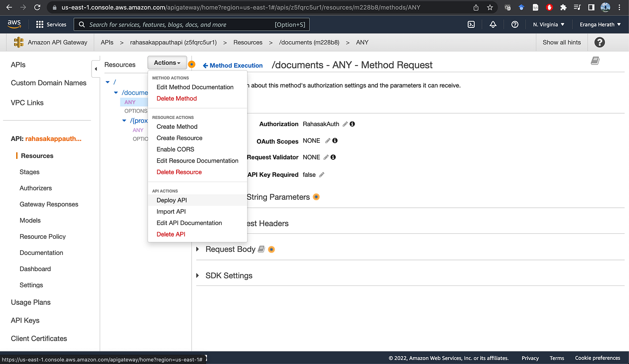The image size is (629, 364).
Task: Choose Delete Resource from menu
Action: (179, 172)
